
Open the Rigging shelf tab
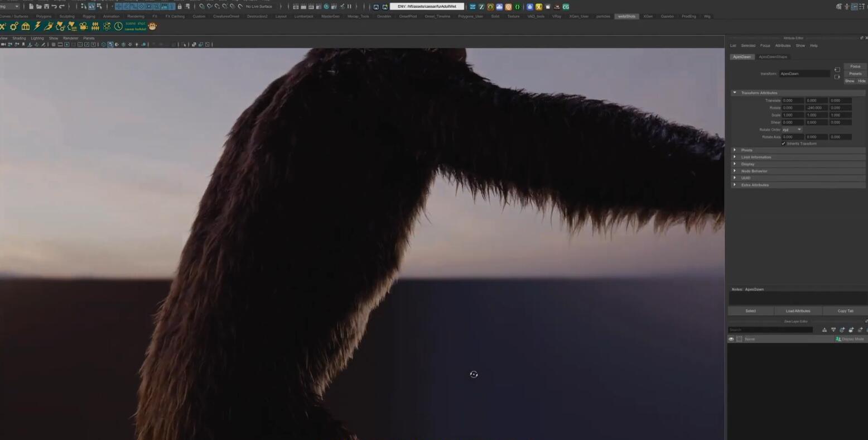pos(89,16)
